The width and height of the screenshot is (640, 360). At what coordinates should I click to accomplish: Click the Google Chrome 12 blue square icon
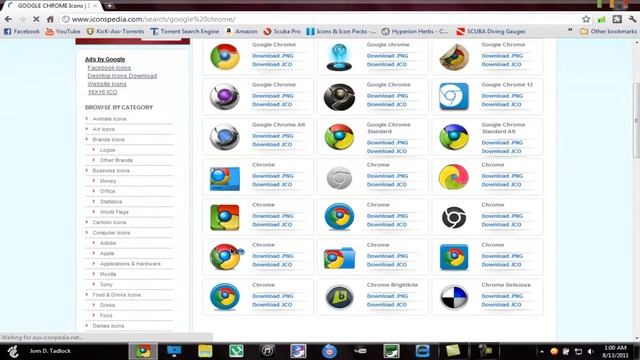pyautogui.click(x=454, y=97)
